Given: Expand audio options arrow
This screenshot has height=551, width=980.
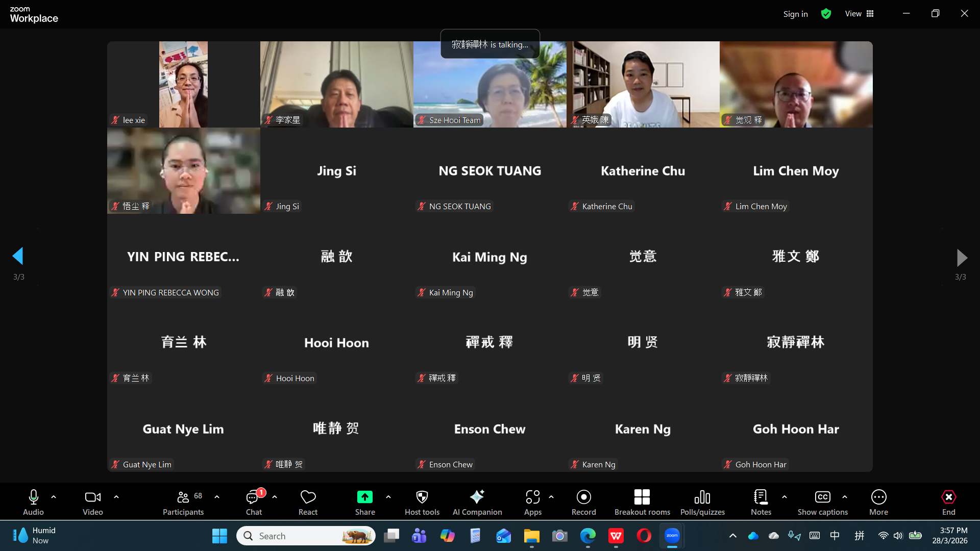Looking at the screenshot, I should coord(54,496).
